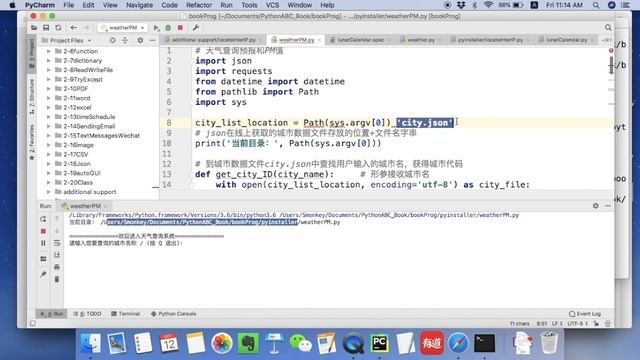
Task: Open the weatherPM run configuration dropdown
Action: [122, 28]
